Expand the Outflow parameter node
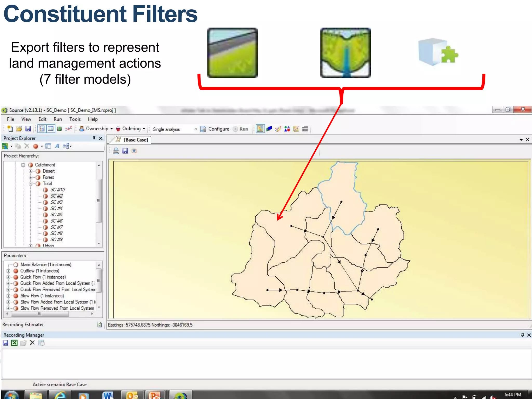Image resolution: width=532 pixels, height=399 pixels. pos(8,271)
